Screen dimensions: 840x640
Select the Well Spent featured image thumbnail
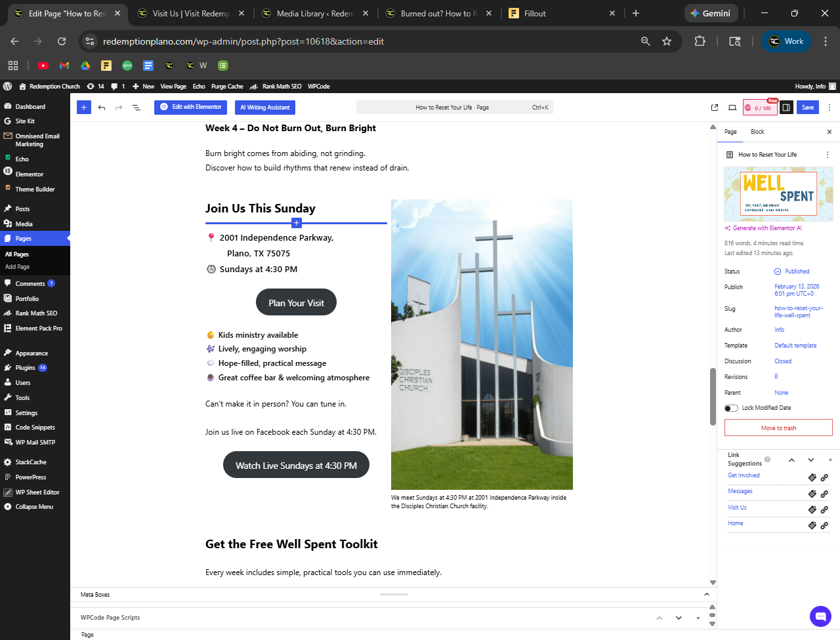tap(778, 193)
